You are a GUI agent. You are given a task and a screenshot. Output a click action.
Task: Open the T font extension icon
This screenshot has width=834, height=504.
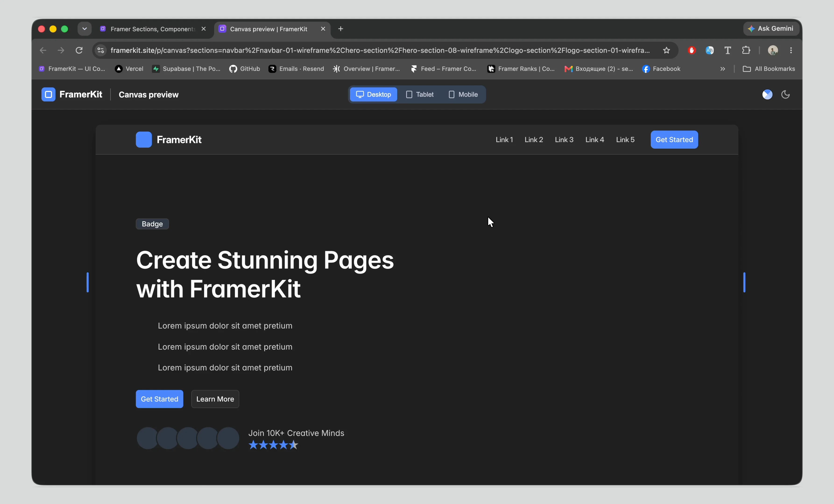coord(727,50)
